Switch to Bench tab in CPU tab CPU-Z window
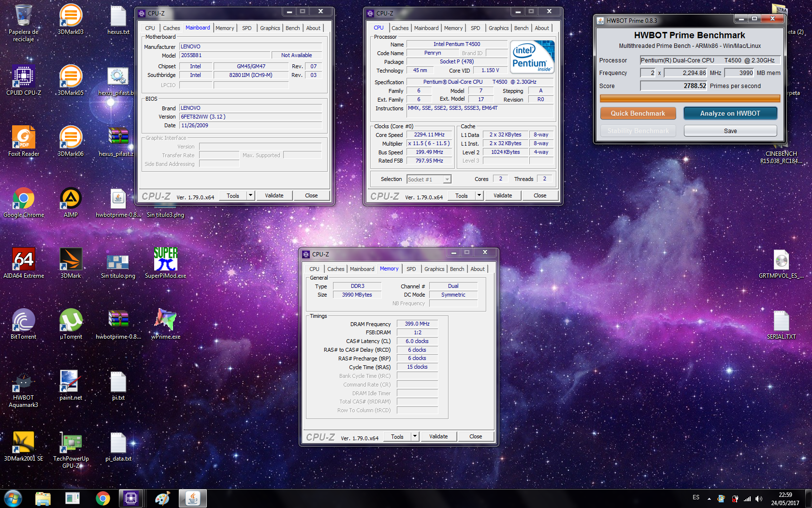Screen dimensions: 812x508 click(521, 28)
